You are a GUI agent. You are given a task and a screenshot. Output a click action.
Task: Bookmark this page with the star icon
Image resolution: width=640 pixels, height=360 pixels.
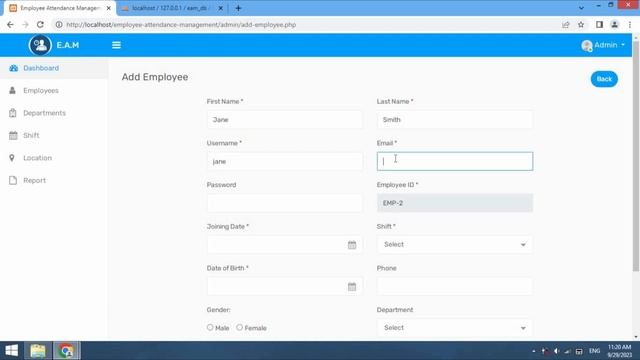click(x=581, y=25)
